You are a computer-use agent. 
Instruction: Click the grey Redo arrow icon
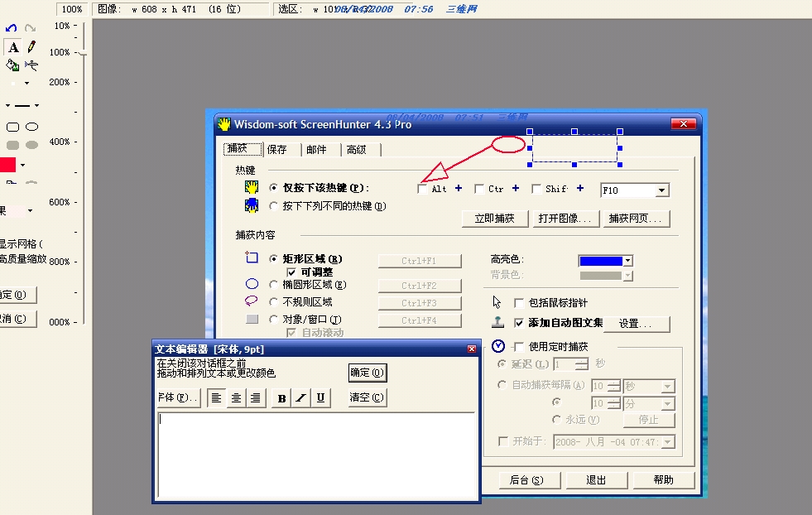tap(31, 28)
